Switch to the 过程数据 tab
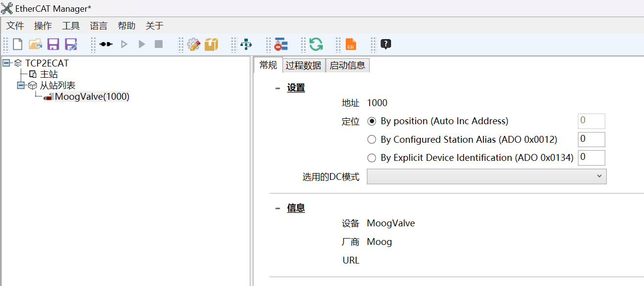 click(x=304, y=66)
